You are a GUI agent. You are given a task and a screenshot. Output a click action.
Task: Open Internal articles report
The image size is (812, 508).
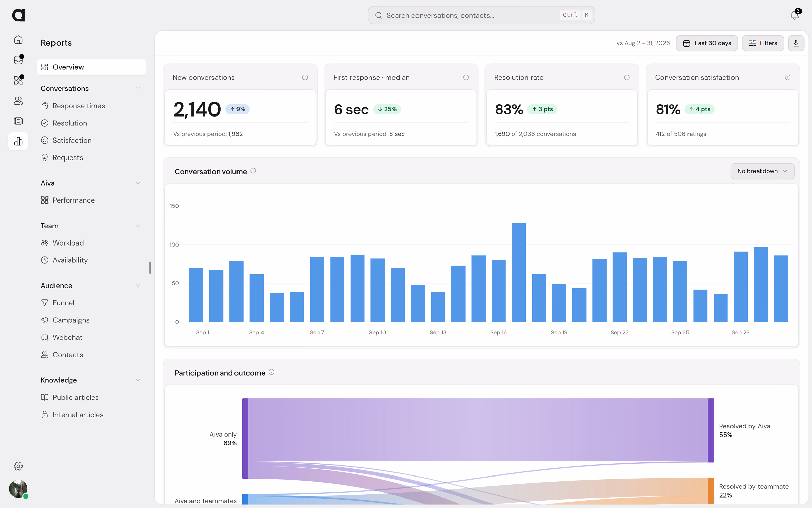coord(91,415)
